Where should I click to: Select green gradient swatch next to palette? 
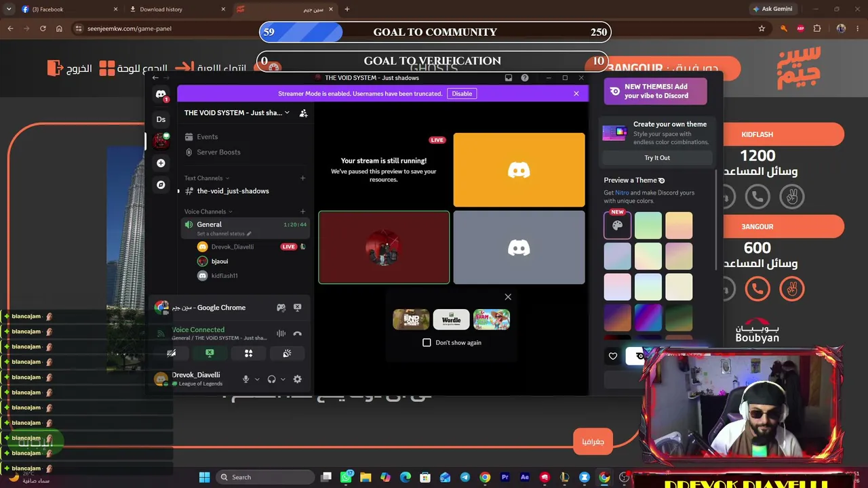[648, 226]
